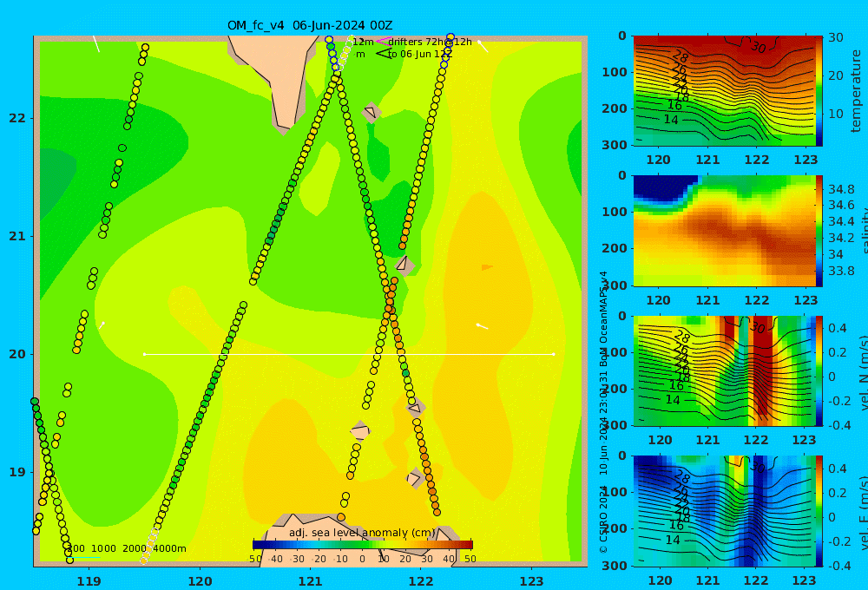Open the northward velocity section panel

724,370
